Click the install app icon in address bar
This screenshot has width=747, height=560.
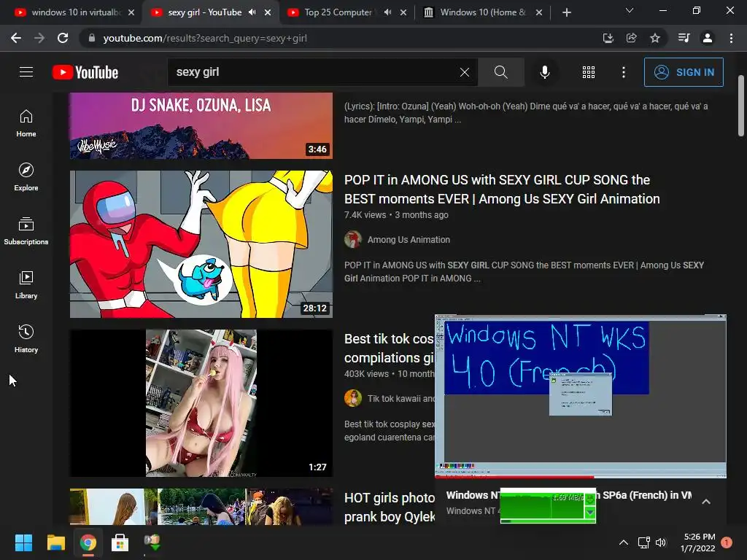pos(608,38)
